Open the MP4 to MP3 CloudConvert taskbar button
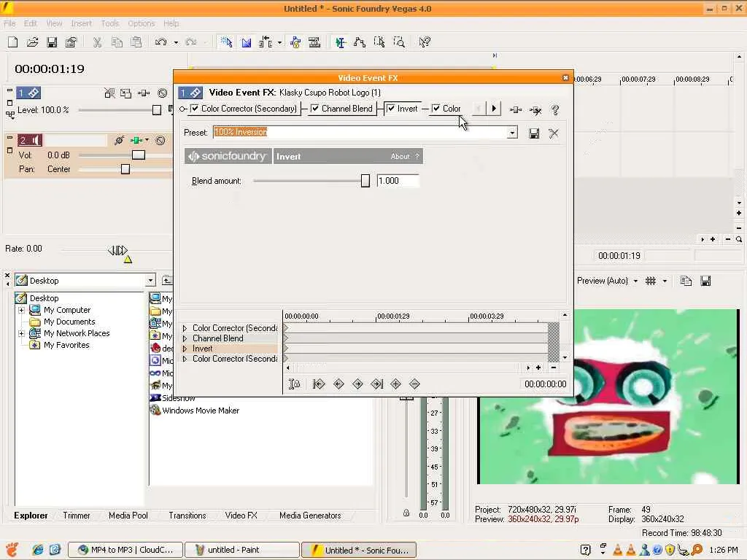 (125, 550)
